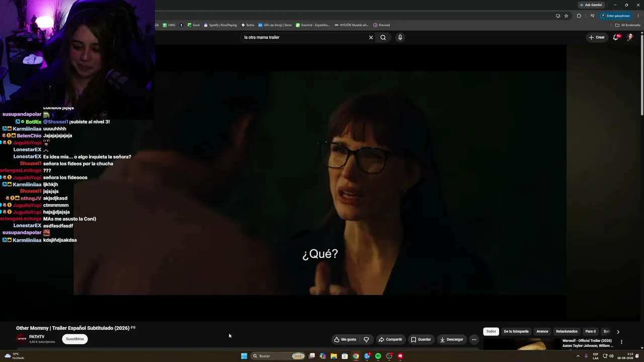Open the Spotify | NowPlaying bookmark
This screenshot has height=362, width=644.
(220, 25)
